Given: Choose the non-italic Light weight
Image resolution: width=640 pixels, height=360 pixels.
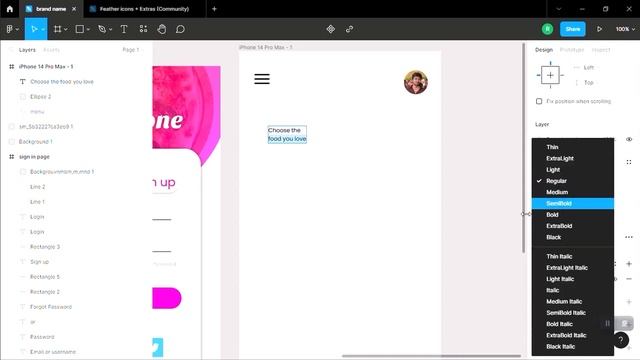Looking at the screenshot, I should [x=573, y=170].
